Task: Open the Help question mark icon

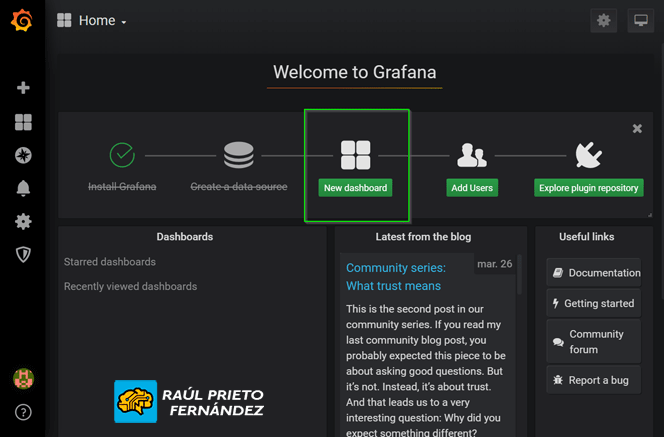Action: [23, 412]
